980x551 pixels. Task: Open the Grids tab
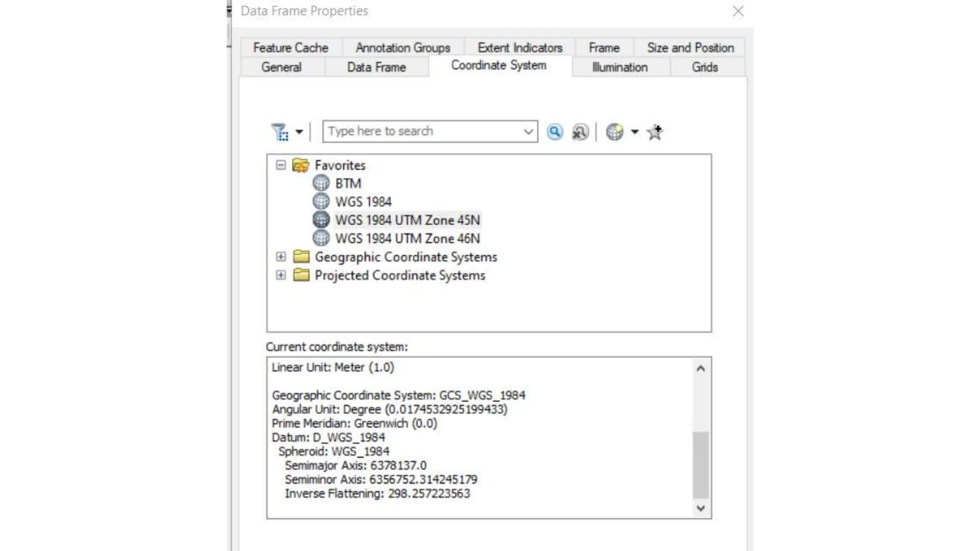pyautogui.click(x=704, y=67)
